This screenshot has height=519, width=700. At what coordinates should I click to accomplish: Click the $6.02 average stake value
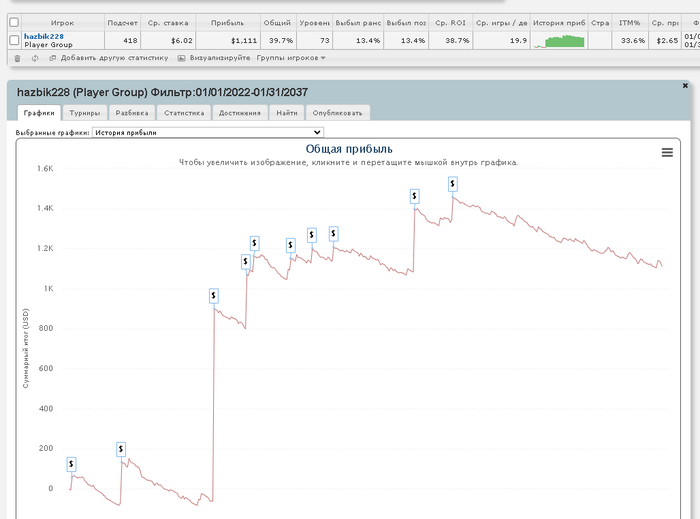pyautogui.click(x=182, y=41)
